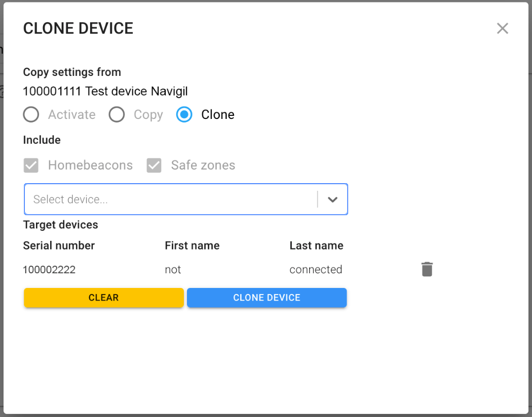The height and width of the screenshot is (417, 532).
Task: Click the First name column header
Action: pyautogui.click(x=193, y=245)
